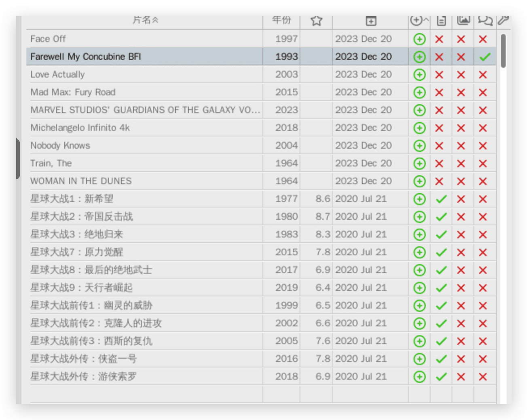Select Michelangelo Infinito 4k title
Viewport: 528px width, 420px height.
80,128
